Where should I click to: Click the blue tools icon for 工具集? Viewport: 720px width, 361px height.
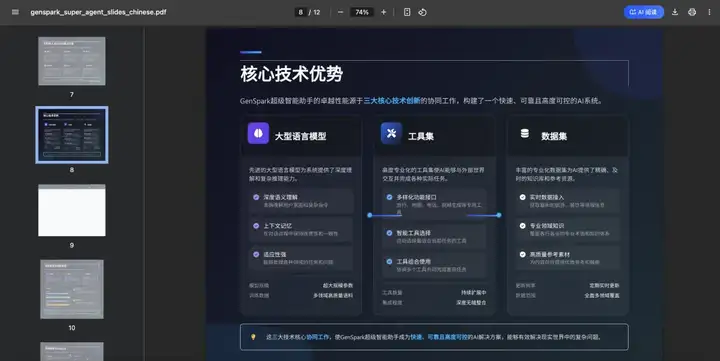tap(391, 133)
